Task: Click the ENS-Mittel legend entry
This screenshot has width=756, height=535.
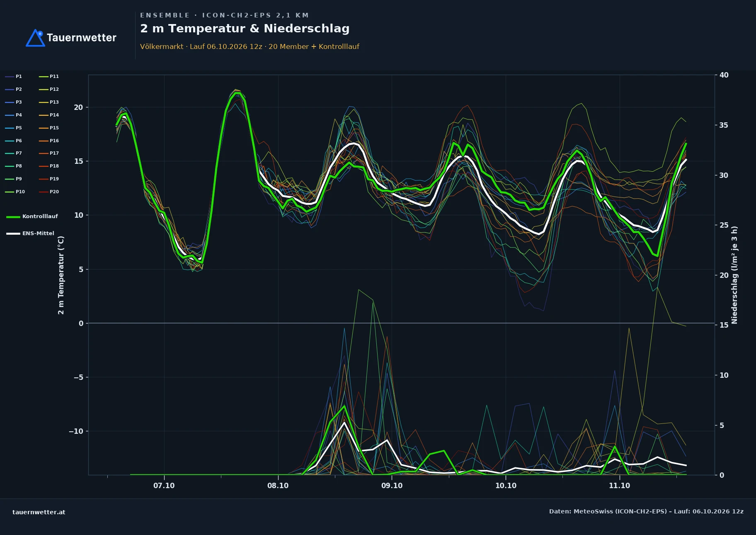Action: pos(30,233)
